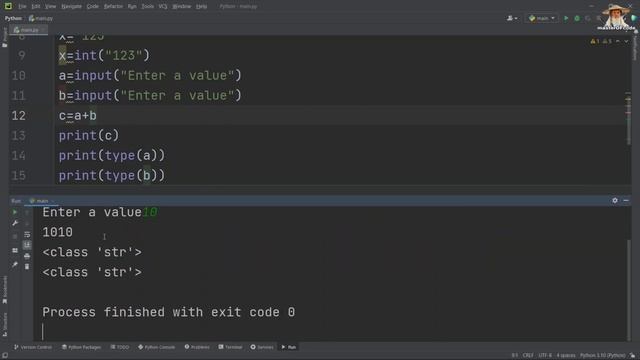
Task: Click the stop icon in Run panel
Action: [15, 237]
